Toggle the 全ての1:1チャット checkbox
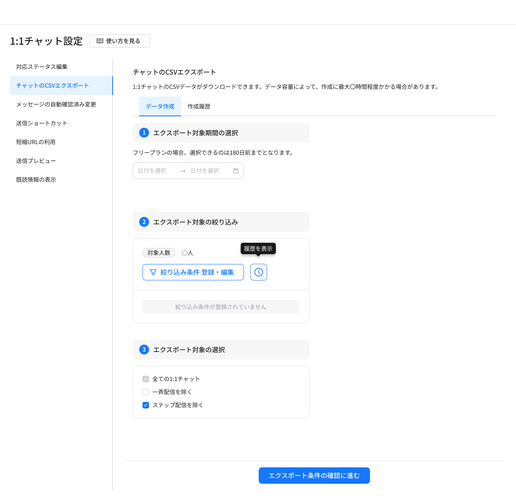This screenshot has width=516, height=500. (146, 379)
